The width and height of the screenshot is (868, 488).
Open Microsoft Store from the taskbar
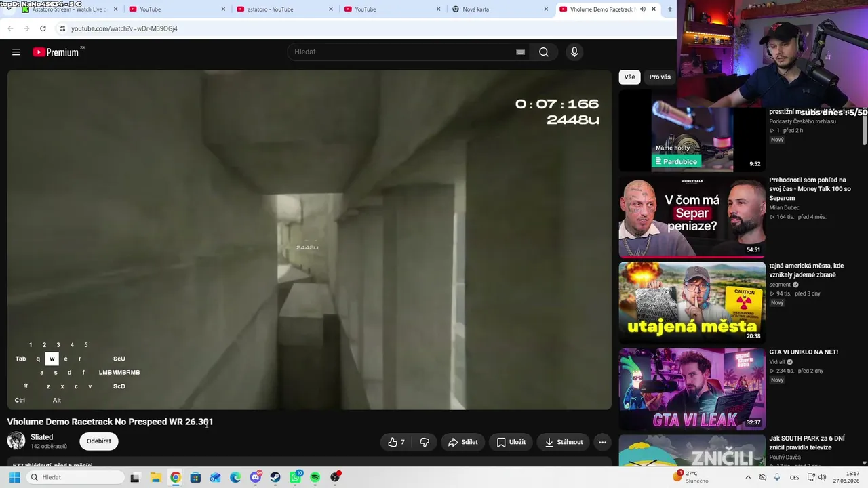pos(195,477)
